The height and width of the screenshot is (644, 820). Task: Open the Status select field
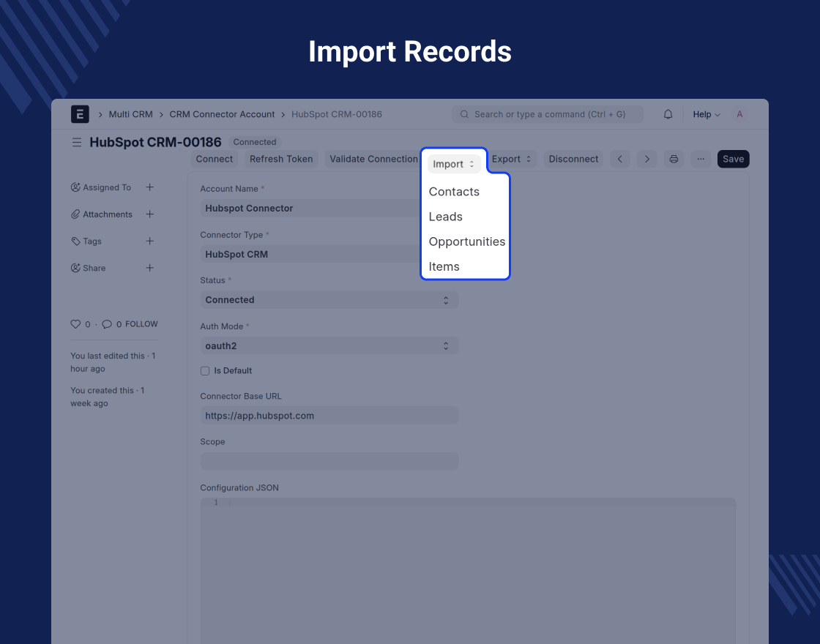click(329, 300)
